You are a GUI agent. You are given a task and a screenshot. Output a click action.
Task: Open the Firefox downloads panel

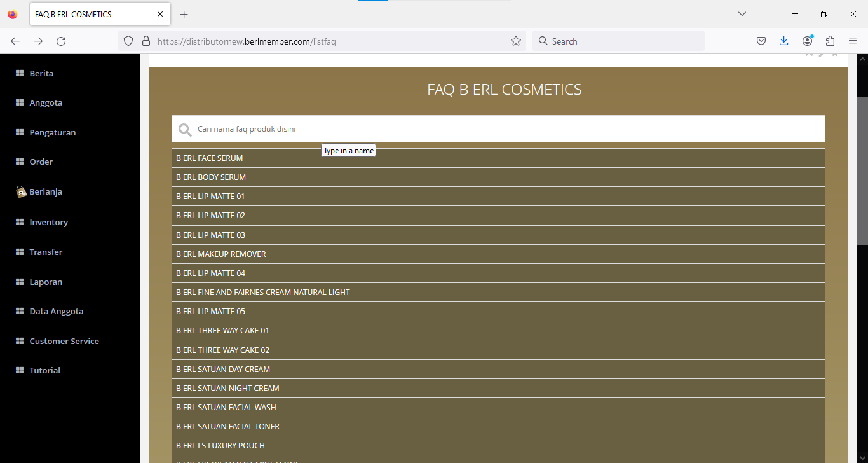point(783,41)
